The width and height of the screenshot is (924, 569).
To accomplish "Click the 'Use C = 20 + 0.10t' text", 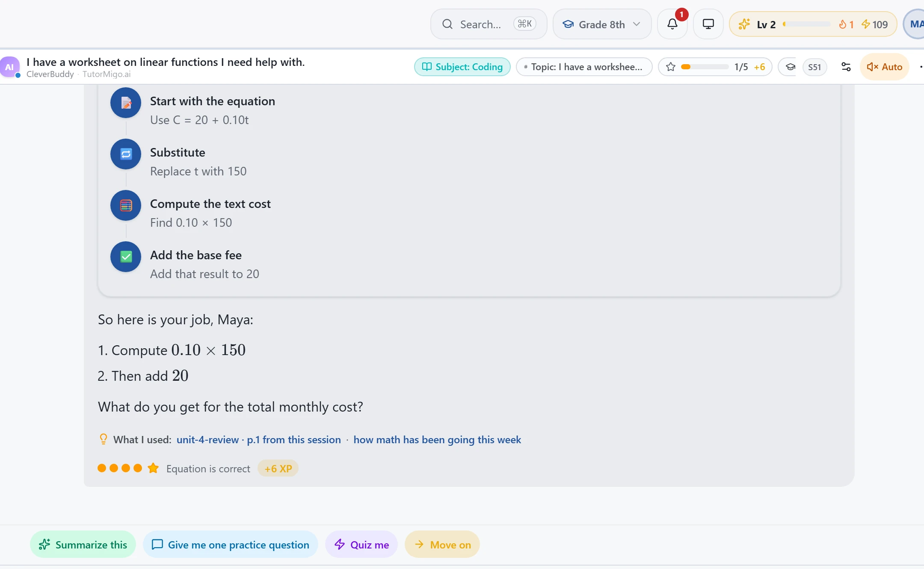I will [199, 120].
